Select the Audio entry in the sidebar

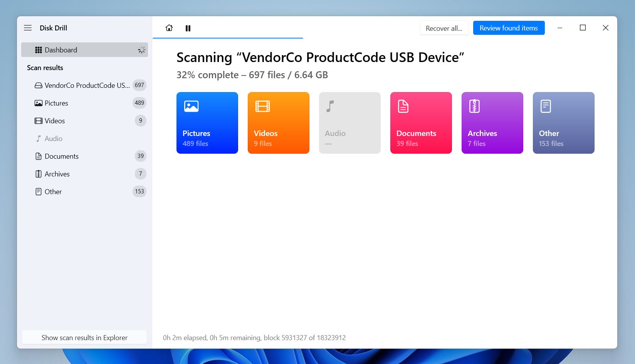click(84, 138)
